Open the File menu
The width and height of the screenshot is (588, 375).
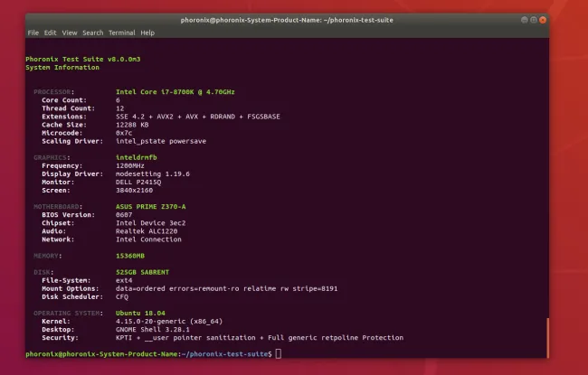[x=33, y=33]
